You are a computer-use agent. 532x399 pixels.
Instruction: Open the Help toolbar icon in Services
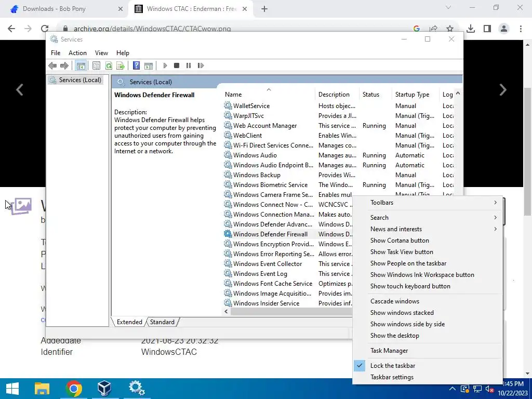click(137, 65)
